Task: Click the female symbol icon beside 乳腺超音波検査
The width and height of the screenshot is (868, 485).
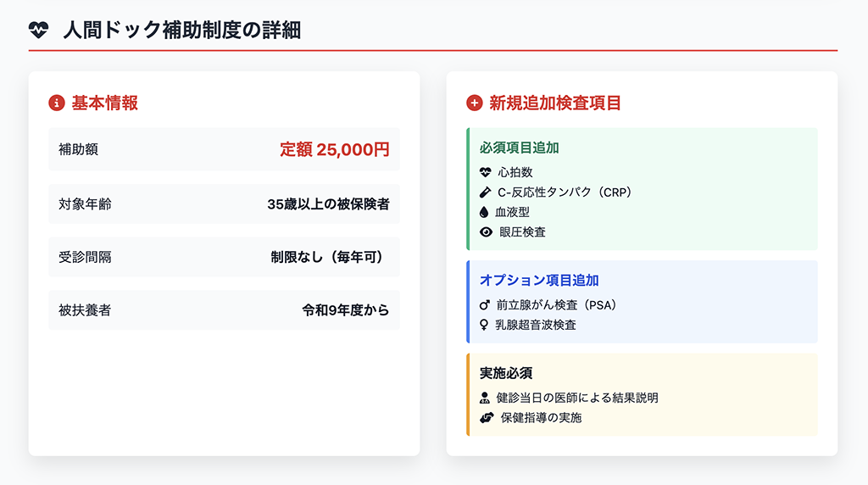Action: pos(484,325)
